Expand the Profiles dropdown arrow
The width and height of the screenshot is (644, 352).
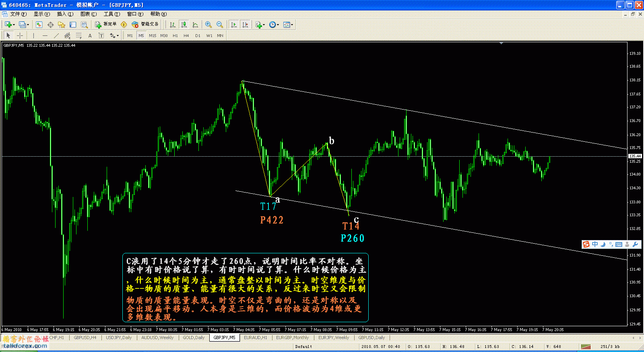(x=28, y=25)
